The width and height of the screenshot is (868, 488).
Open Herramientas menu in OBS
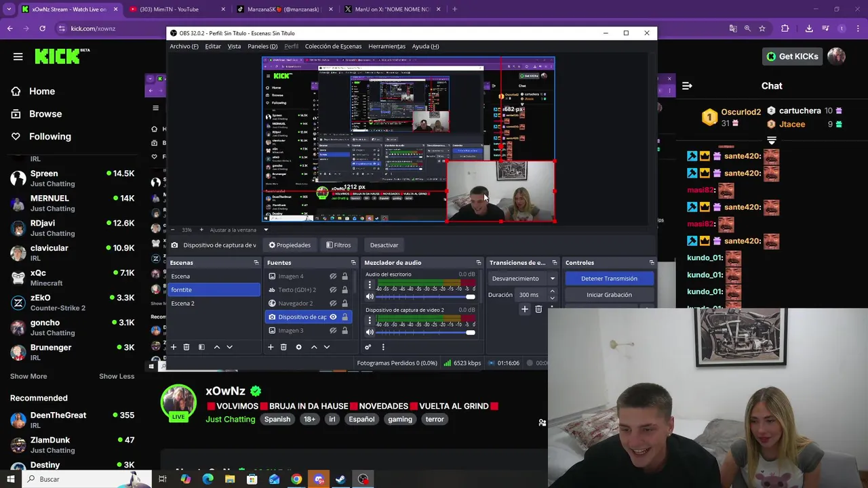(x=387, y=46)
